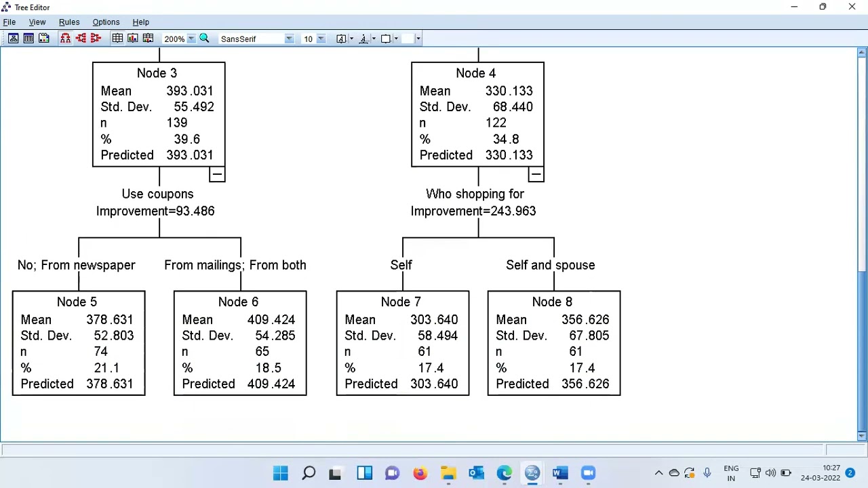Open the text color dropdown arrow
868x488 pixels.
[x=351, y=39]
